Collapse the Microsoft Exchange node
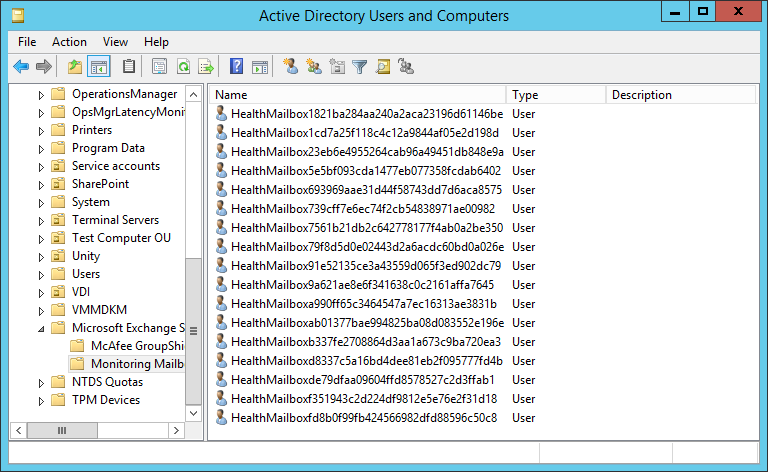The width and height of the screenshot is (768, 472). click(x=41, y=329)
